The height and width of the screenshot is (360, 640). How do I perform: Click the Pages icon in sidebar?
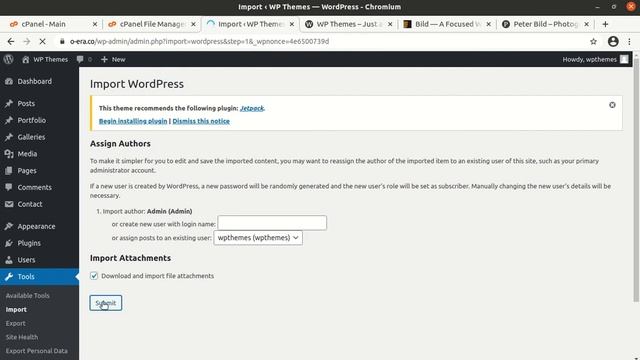pos(9,170)
